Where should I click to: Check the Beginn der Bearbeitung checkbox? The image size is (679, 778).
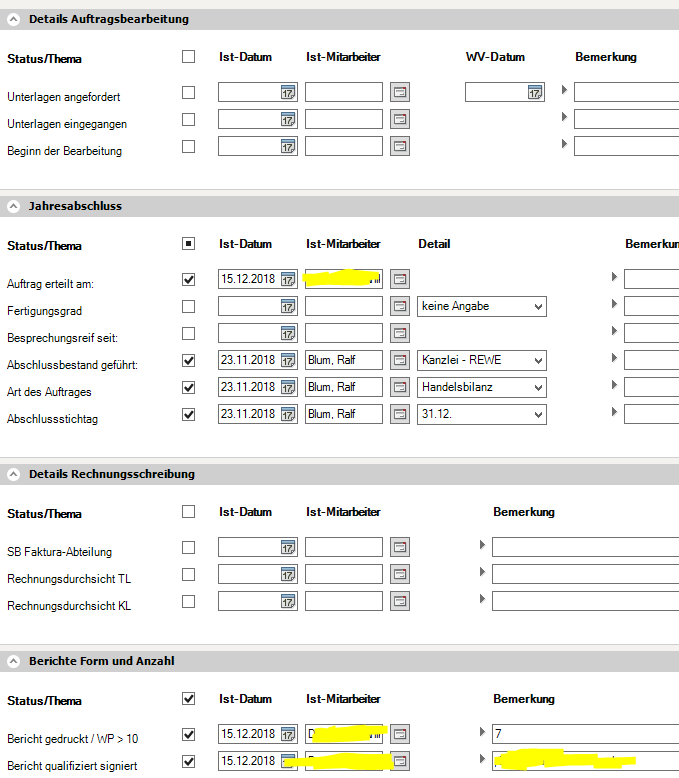click(189, 147)
